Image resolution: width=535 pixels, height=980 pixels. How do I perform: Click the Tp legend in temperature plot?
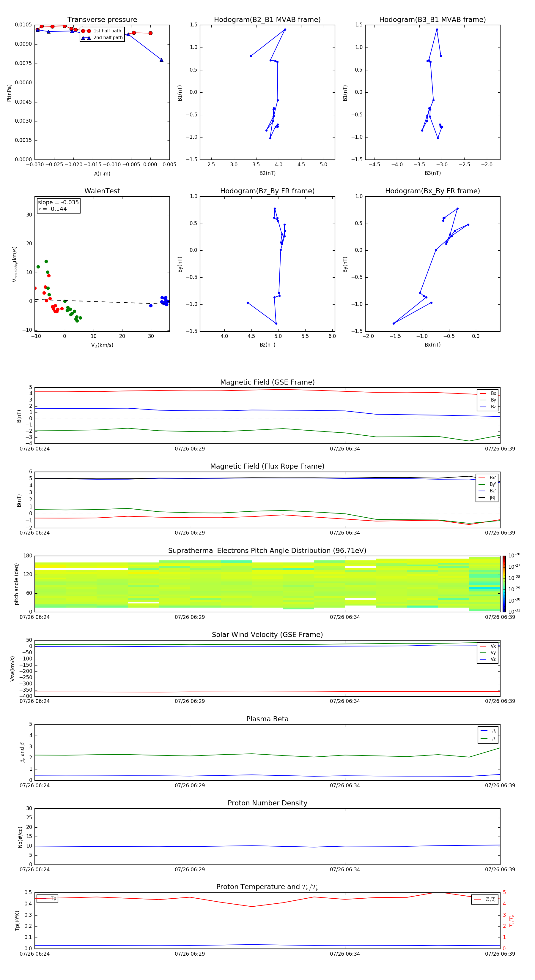pos(48,899)
